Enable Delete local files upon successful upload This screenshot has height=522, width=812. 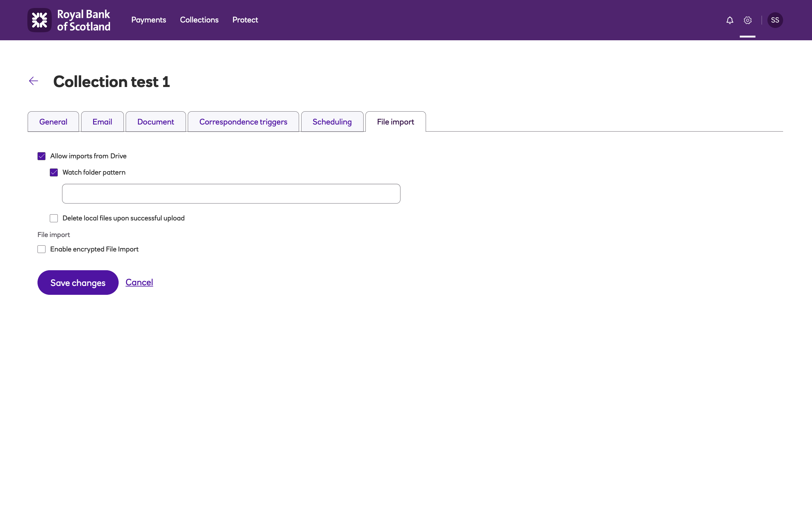54,218
